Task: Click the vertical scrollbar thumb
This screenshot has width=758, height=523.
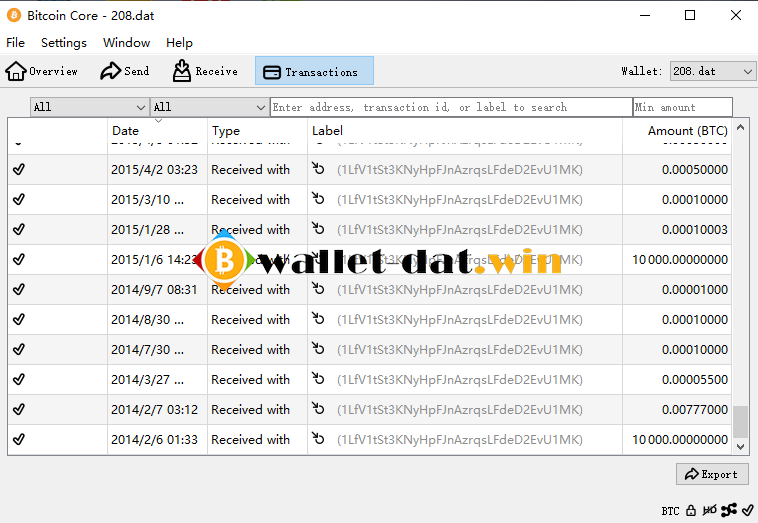Action: 740,421
